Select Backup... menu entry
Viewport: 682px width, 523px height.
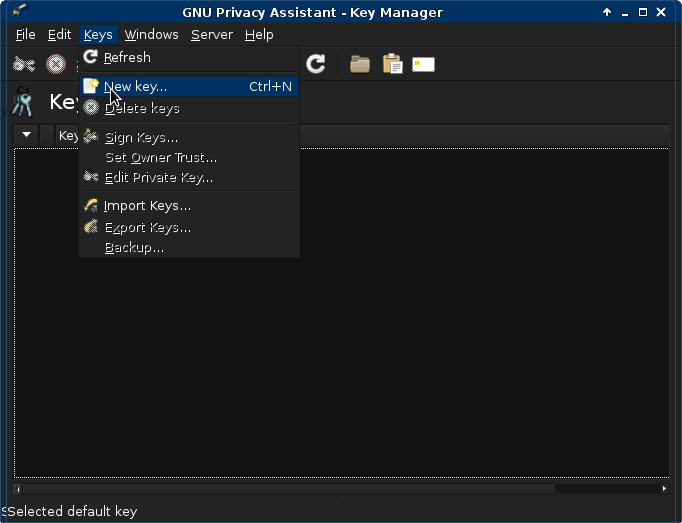pos(189,248)
